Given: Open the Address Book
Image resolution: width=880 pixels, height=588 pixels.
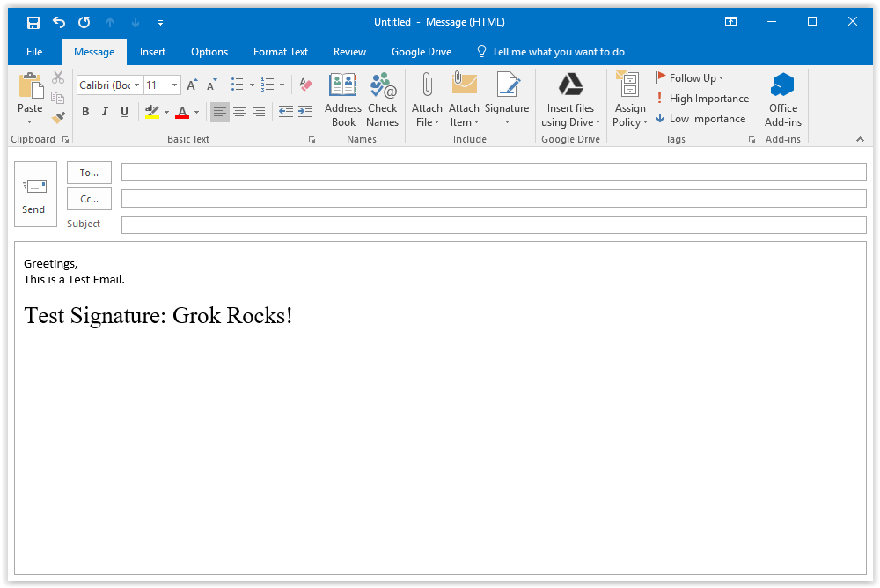Looking at the screenshot, I should tap(343, 100).
